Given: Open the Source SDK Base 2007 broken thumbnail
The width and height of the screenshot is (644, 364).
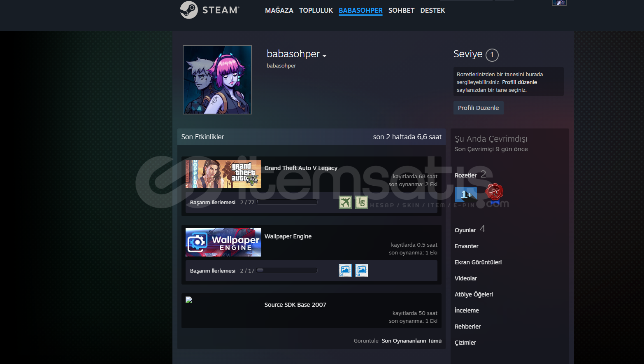Looking at the screenshot, I should coord(189,300).
